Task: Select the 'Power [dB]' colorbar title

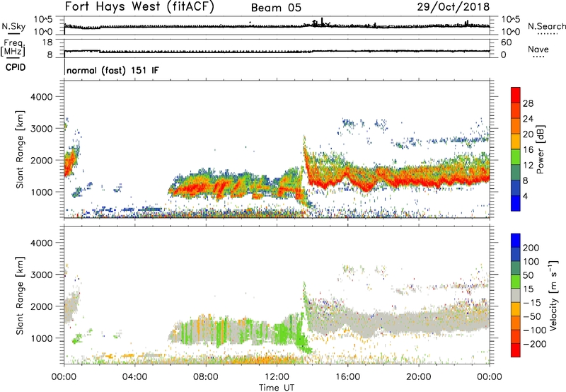Action: (540, 149)
